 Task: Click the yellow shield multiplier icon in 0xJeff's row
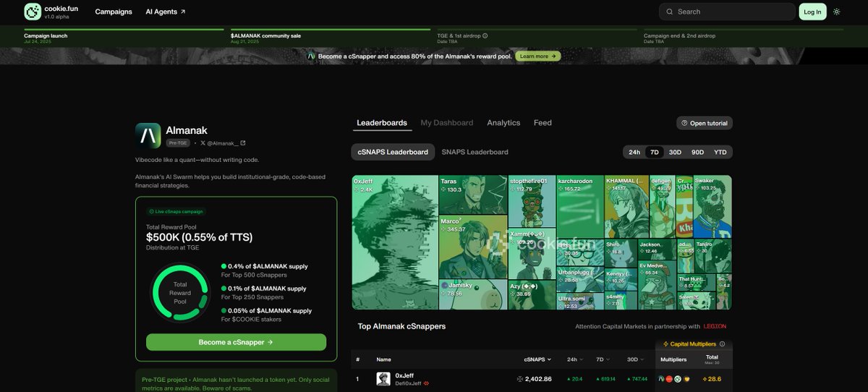[687, 379]
